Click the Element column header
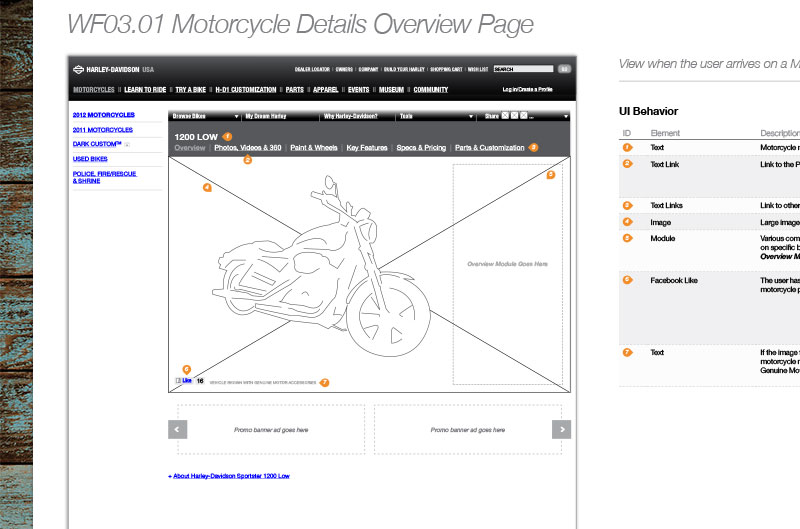This screenshot has width=800, height=529. point(665,133)
